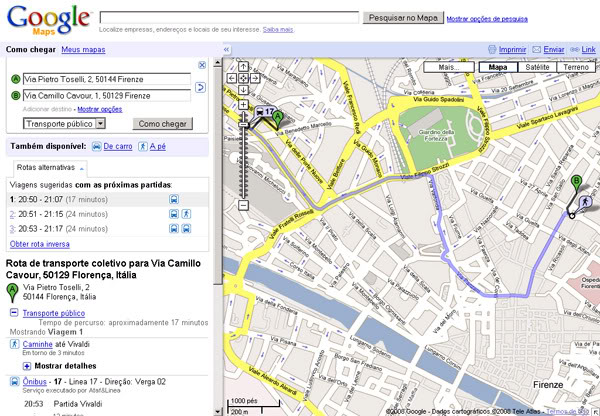This screenshot has width=600, height=416.
Task: Pan the map down arrow
Action: 243,90
